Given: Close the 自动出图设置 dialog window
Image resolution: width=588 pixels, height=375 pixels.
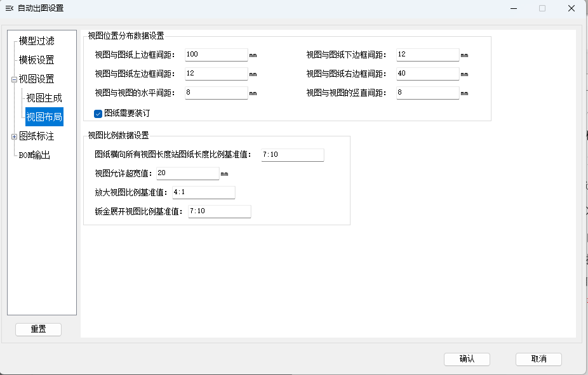Looking at the screenshot, I should (x=571, y=8).
